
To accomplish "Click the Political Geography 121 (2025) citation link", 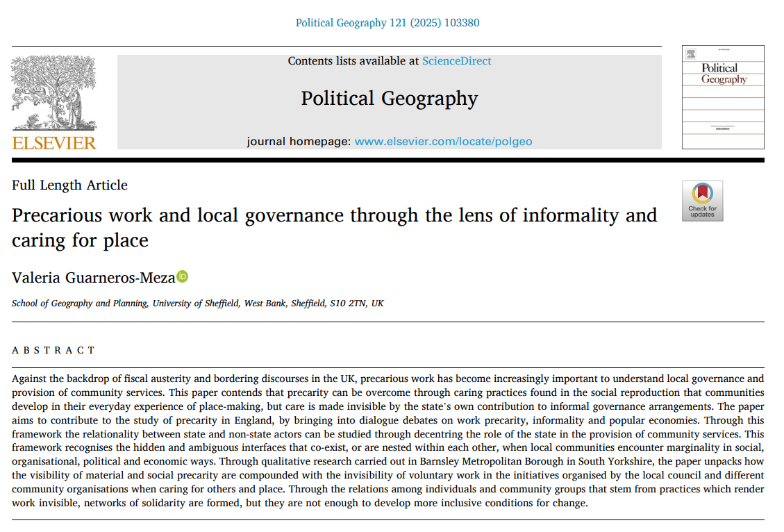I will point(387,23).
